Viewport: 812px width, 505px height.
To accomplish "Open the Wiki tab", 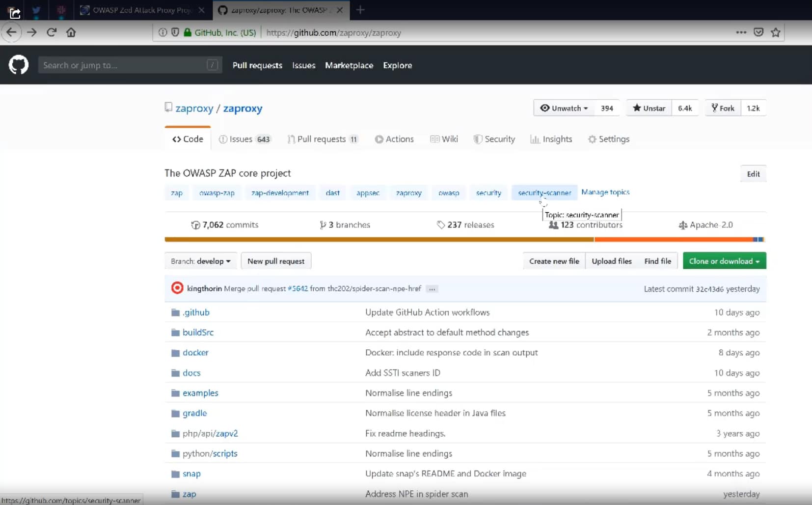I will 444,139.
